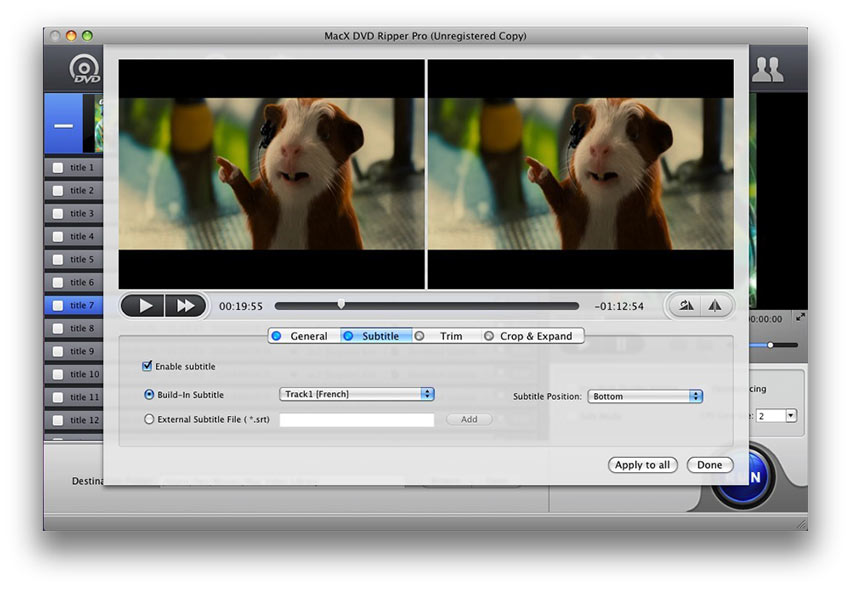
Task: Open the Subtitle Position dropdown
Action: tap(645, 396)
